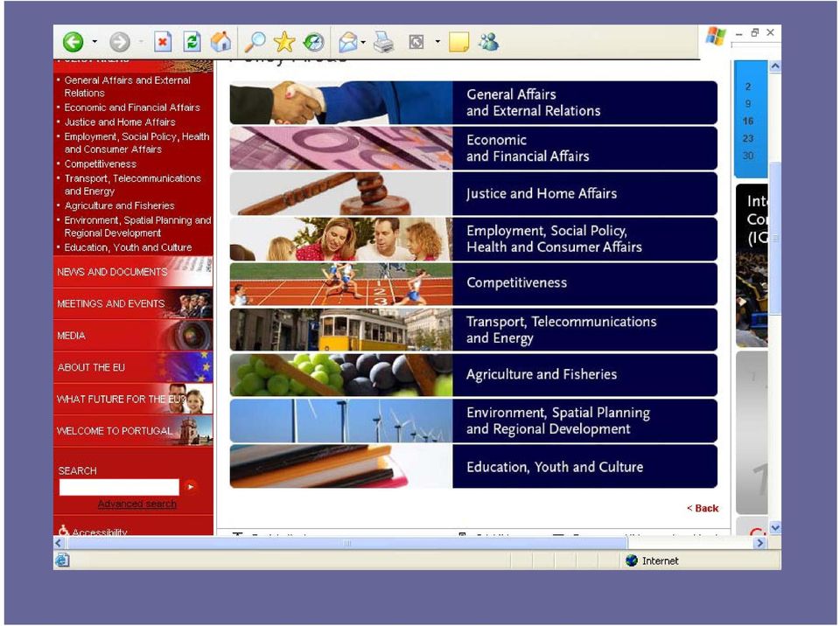Viewport: 840px width, 626px height.
Task: Open the ABOUT THE EU menu section
Action: coord(133,367)
